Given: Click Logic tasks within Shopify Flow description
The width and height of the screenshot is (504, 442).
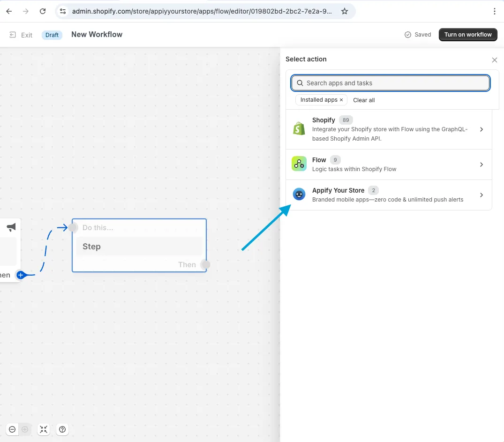Looking at the screenshot, I should [354, 169].
